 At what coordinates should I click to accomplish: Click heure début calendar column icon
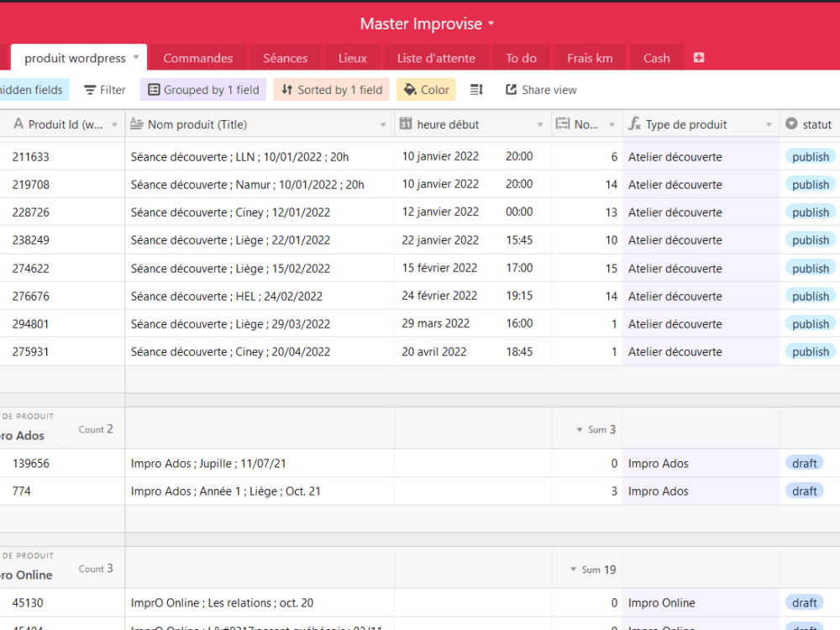pyautogui.click(x=406, y=124)
